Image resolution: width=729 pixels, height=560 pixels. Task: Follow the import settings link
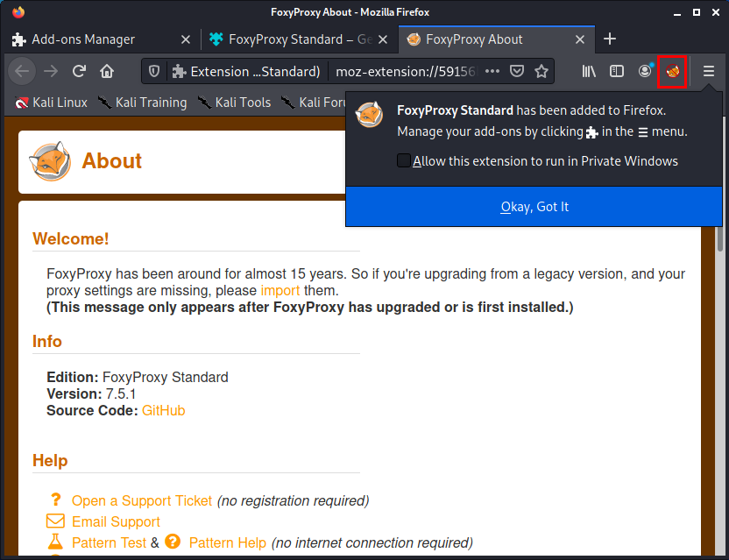tap(280, 291)
